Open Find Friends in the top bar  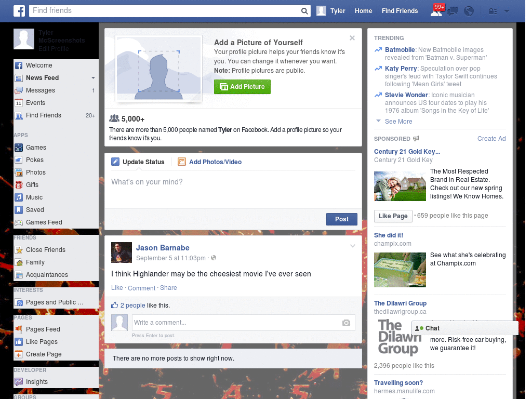coord(400,11)
